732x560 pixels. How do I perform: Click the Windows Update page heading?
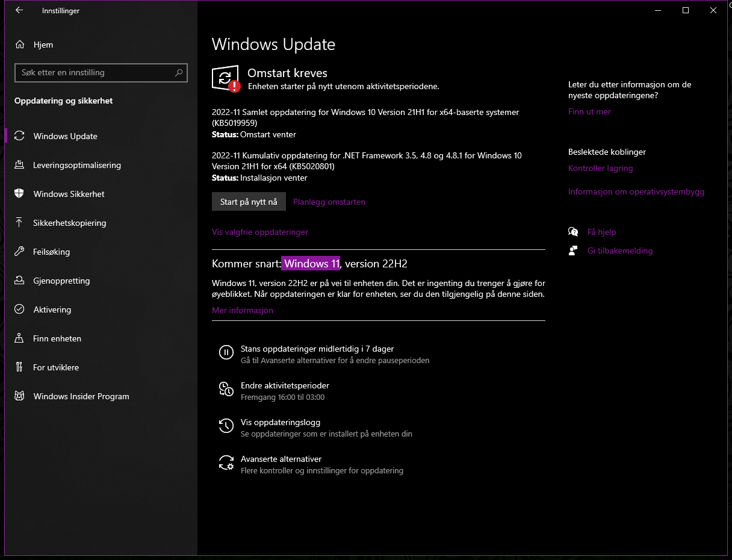273,44
